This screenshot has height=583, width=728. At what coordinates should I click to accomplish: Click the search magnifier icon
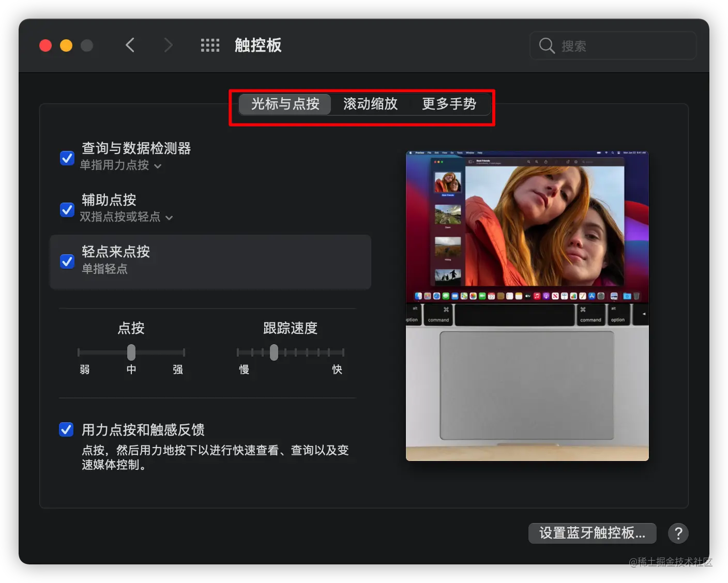tap(547, 46)
